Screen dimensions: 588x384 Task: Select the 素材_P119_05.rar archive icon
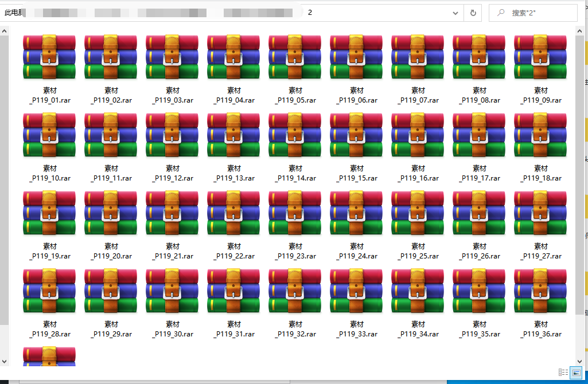point(295,57)
